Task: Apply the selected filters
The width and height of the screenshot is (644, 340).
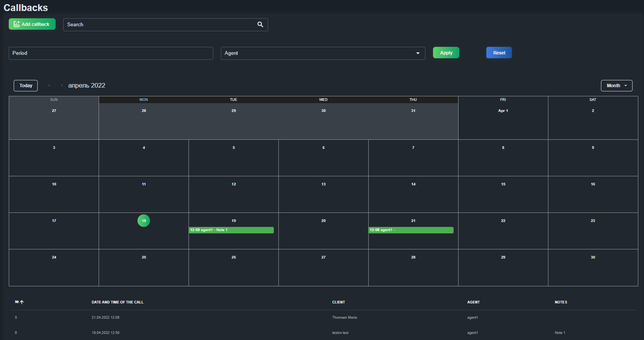Action: pos(446,53)
